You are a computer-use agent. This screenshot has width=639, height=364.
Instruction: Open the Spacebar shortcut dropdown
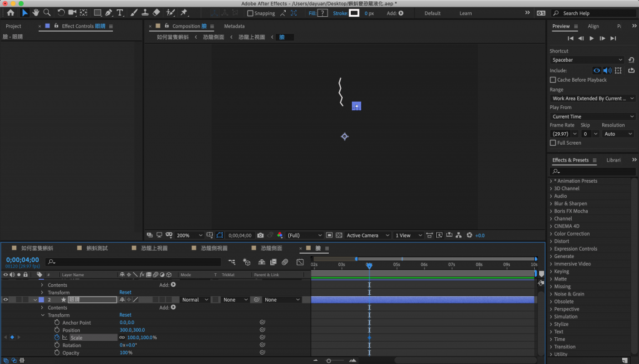[587, 60]
